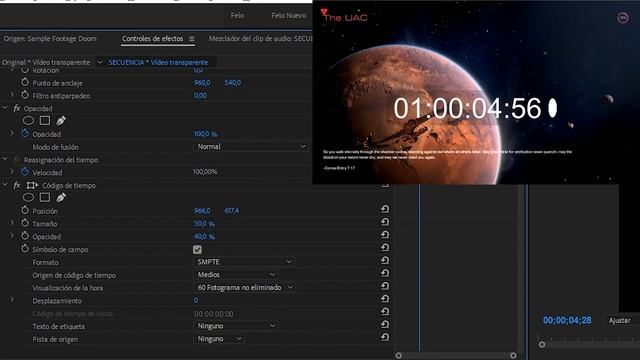The image size is (640, 360).
Task: Toggle animation stopwatch for Posición
Action: [x=25, y=211]
